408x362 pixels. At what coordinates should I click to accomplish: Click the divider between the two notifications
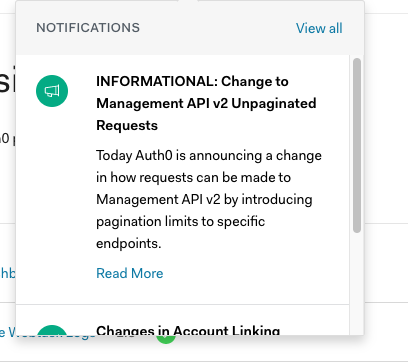(x=183, y=304)
